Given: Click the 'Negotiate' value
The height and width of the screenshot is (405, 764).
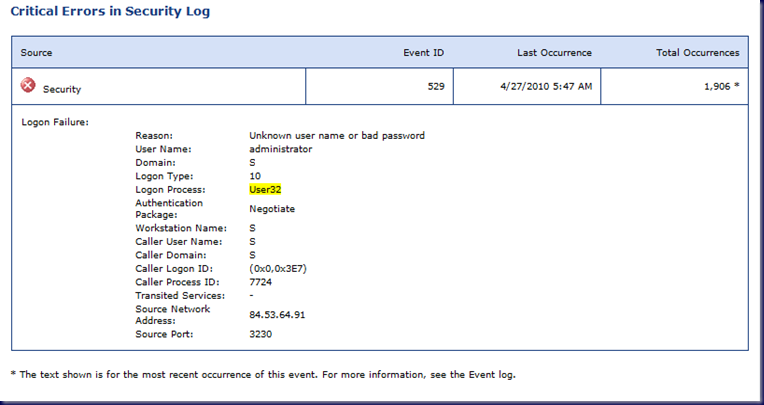Looking at the screenshot, I should pos(272,209).
